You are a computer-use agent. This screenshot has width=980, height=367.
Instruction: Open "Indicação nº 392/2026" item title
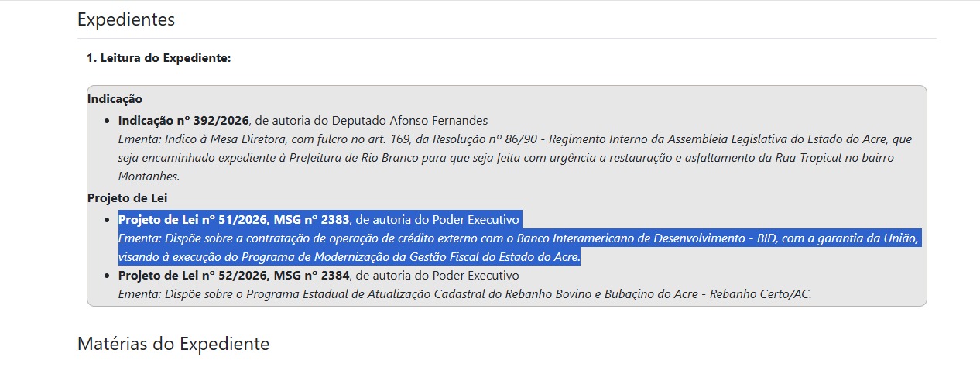click(183, 120)
